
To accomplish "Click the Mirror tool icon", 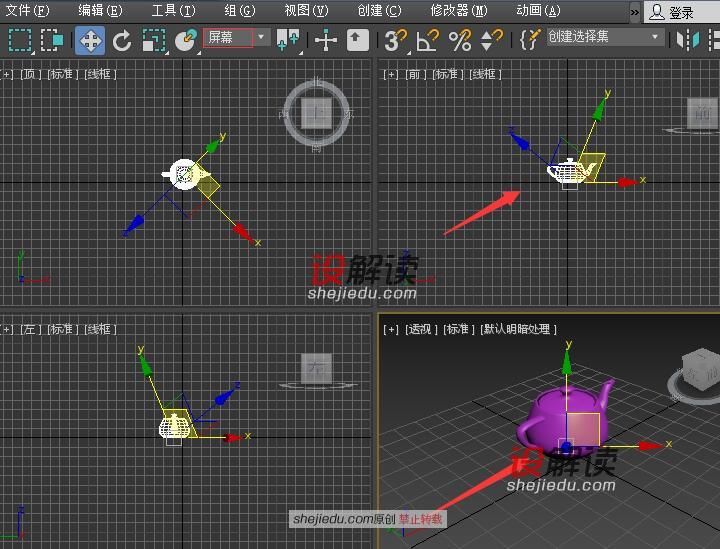I will tap(687, 40).
